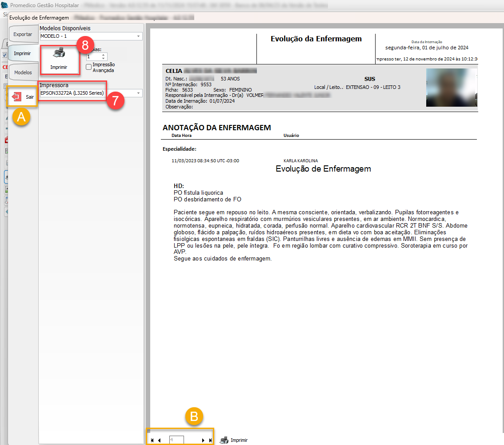Switch to the Modelos tab

point(23,72)
